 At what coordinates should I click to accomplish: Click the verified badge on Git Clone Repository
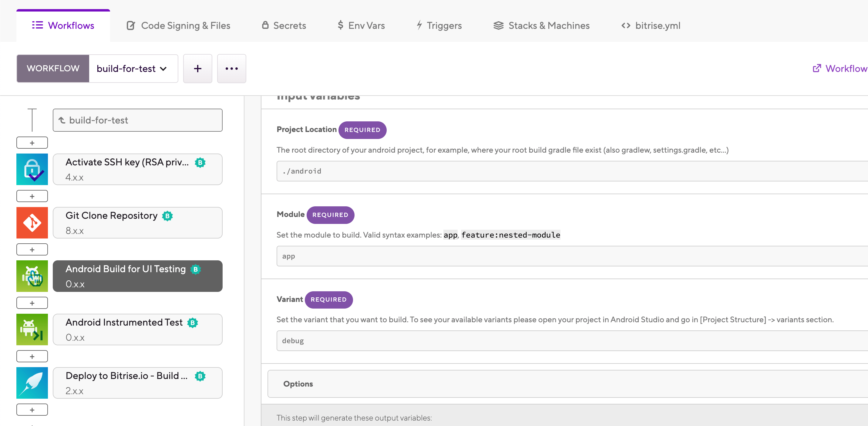167,216
